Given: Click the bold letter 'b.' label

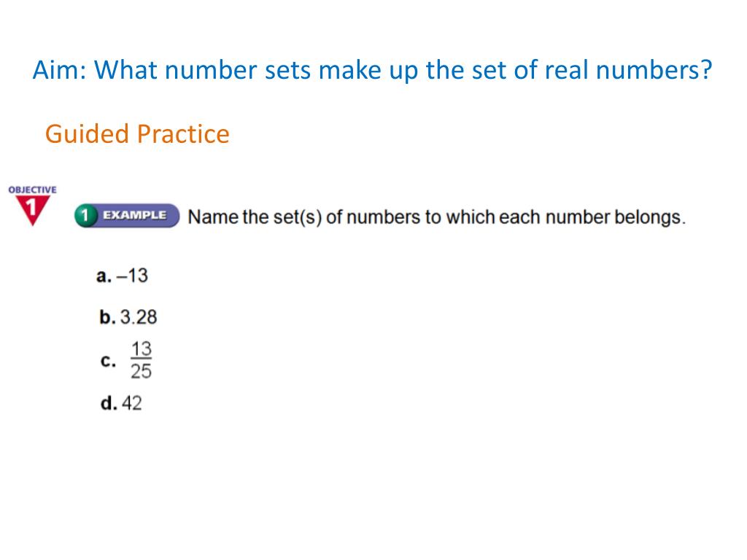Looking at the screenshot, I should [x=107, y=317].
